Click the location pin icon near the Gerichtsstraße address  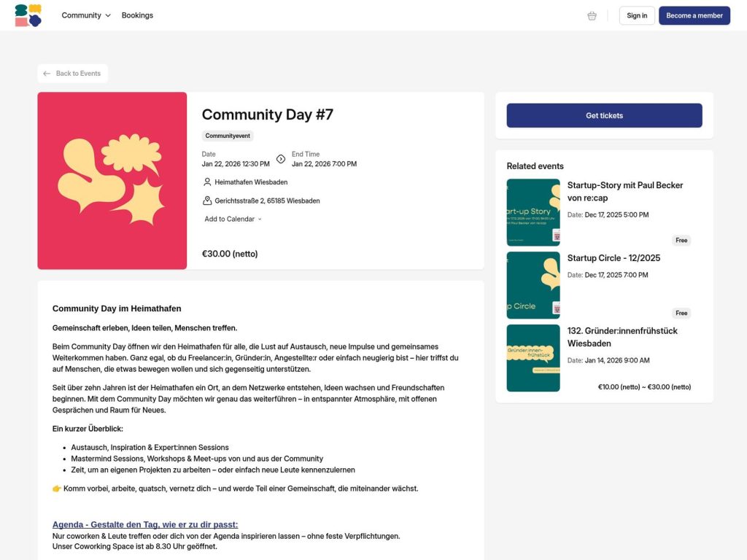point(206,201)
